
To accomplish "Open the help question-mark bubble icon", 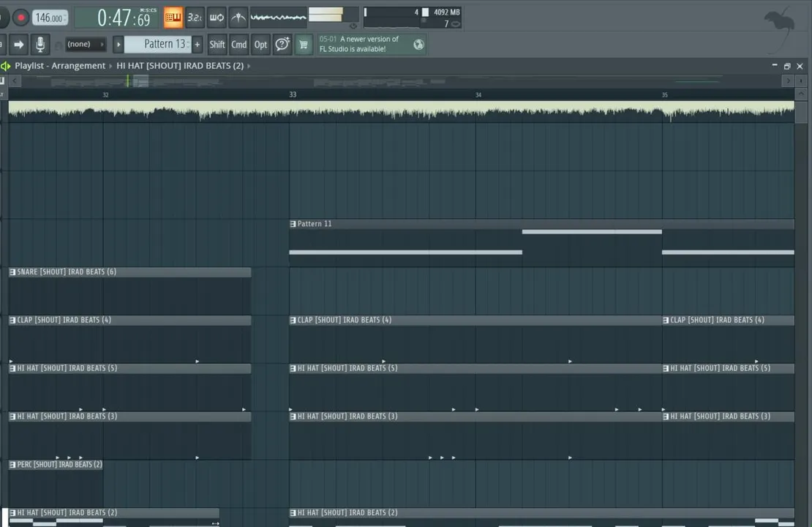I will [282, 45].
